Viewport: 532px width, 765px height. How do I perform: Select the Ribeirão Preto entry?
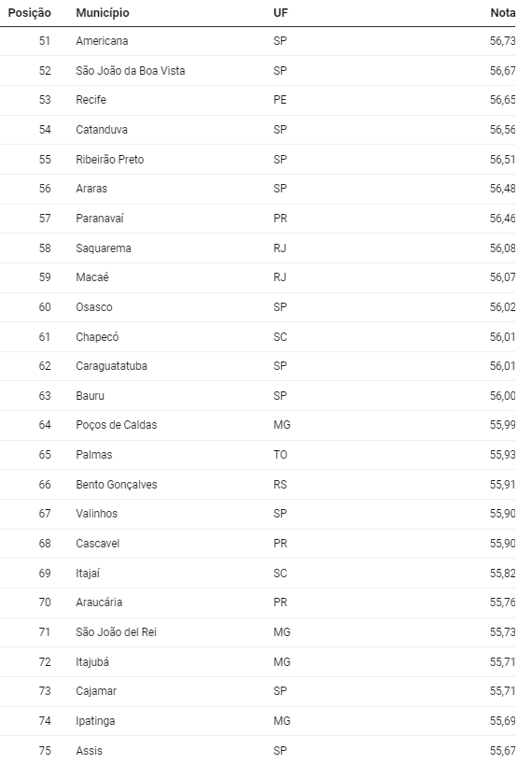click(110, 160)
